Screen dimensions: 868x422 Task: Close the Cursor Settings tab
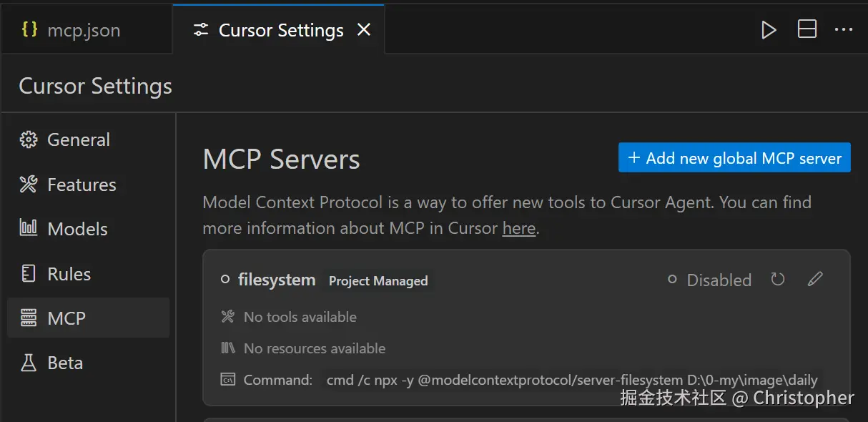tap(364, 30)
